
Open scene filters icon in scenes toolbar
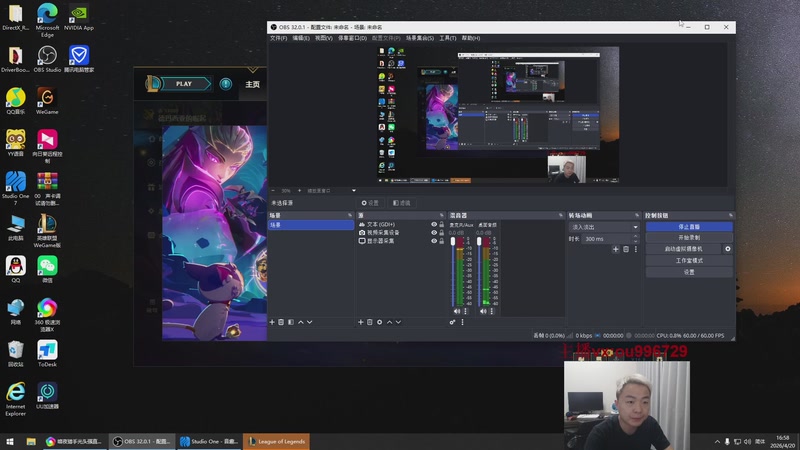click(291, 322)
